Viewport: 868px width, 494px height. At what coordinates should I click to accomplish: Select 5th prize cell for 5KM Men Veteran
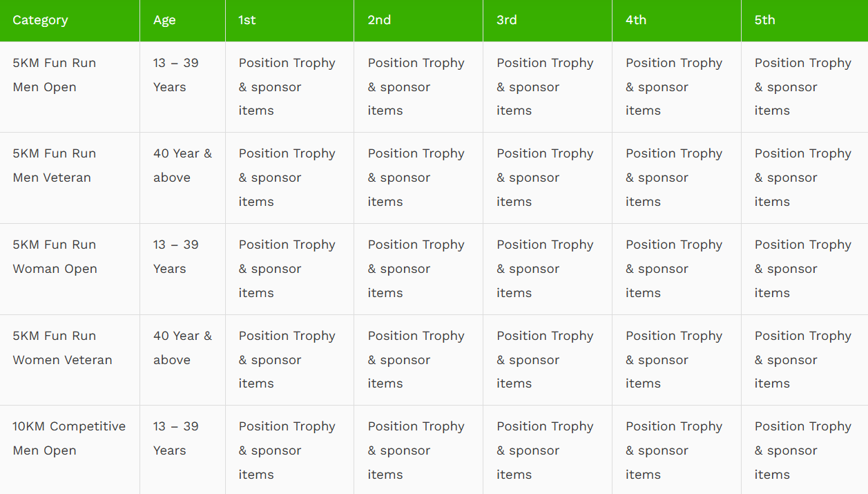pos(802,178)
